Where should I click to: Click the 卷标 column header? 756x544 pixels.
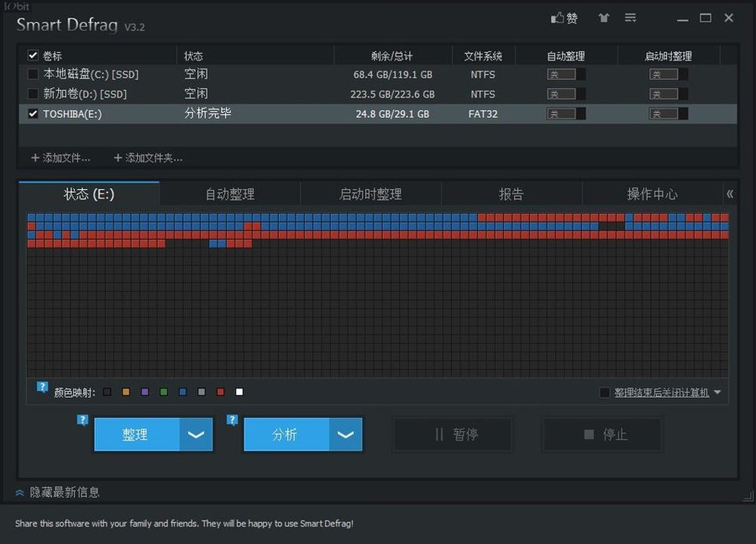pyautogui.click(x=52, y=56)
